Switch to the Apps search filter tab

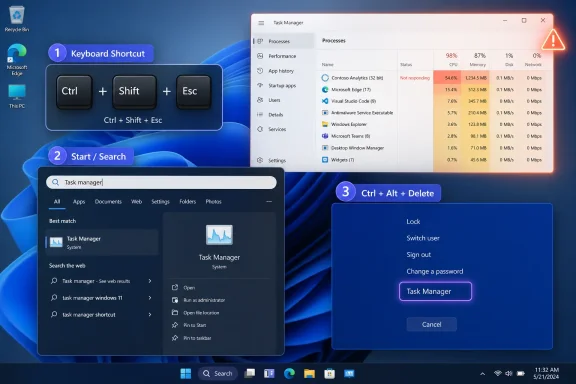[79, 202]
